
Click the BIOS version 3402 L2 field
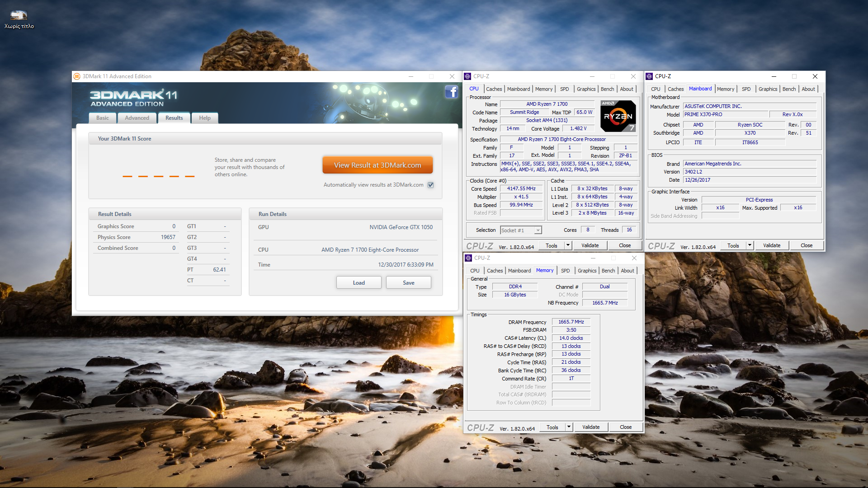[x=750, y=172]
